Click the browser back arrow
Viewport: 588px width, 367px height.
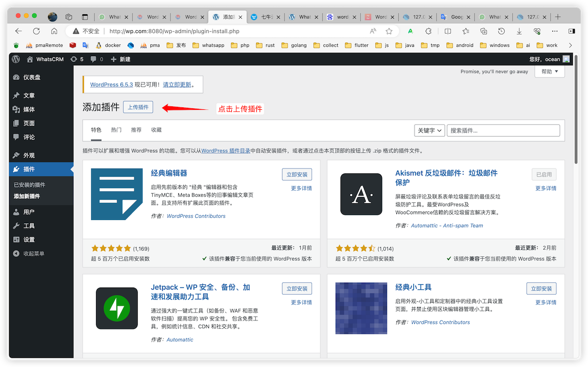point(19,31)
